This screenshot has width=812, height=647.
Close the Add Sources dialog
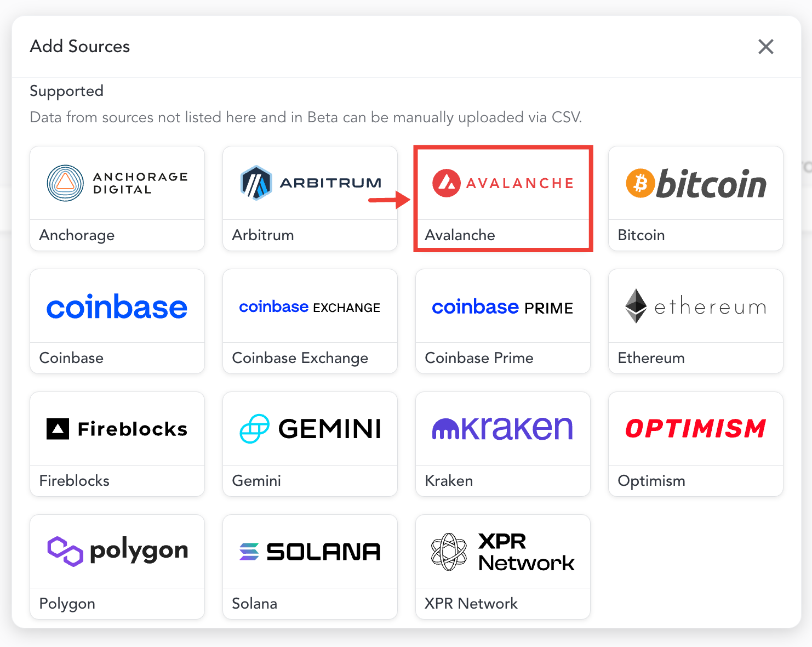pos(765,47)
